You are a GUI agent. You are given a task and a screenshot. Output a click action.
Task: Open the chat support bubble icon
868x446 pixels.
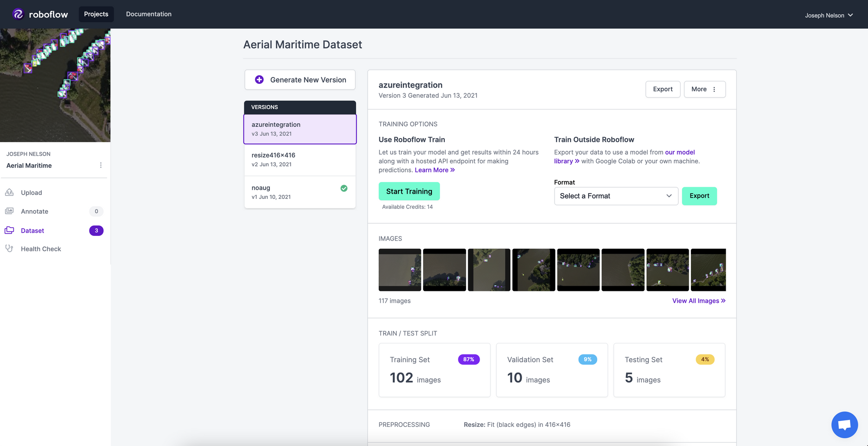(844, 424)
